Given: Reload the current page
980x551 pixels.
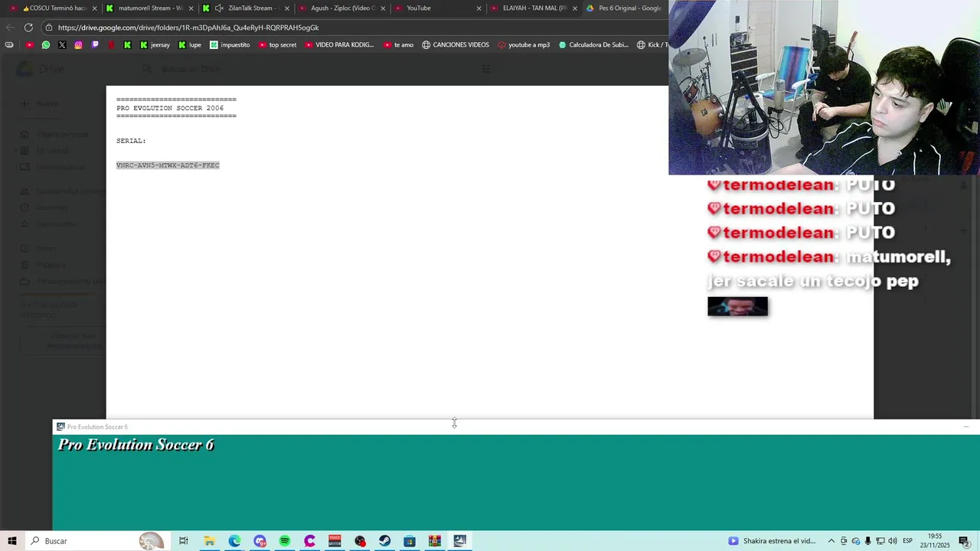Looking at the screenshot, I should click(x=28, y=28).
